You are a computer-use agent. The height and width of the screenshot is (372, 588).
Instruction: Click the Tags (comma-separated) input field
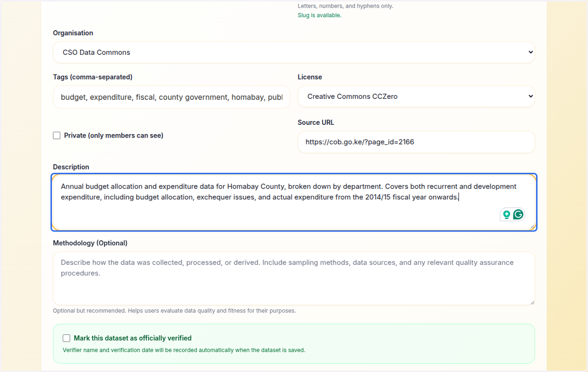pos(171,97)
